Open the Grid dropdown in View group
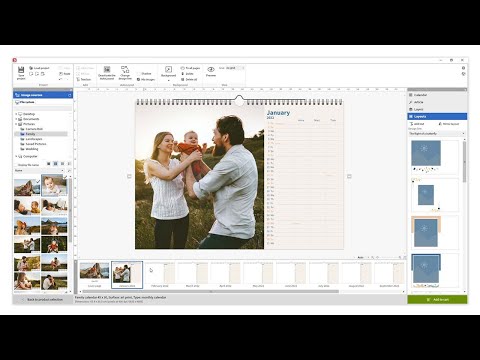 click(x=235, y=68)
